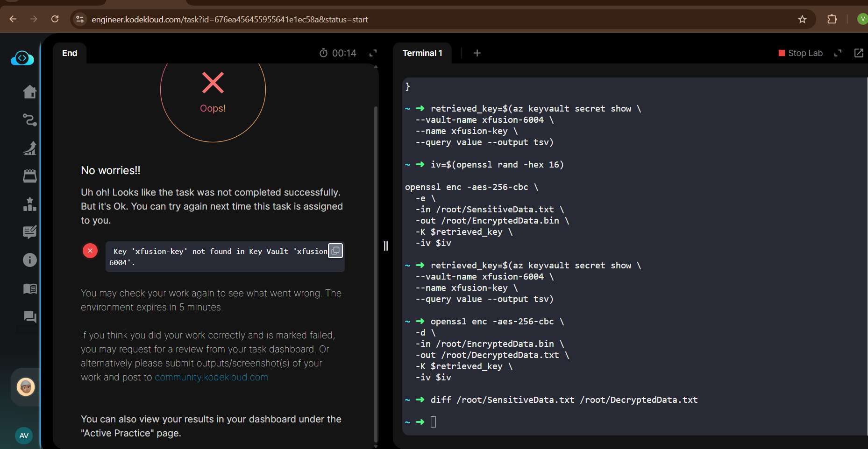Click the 'iv=$(openssl rand -hex 16)' line
This screenshot has width=868, height=449.
click(x=497, y=165)
